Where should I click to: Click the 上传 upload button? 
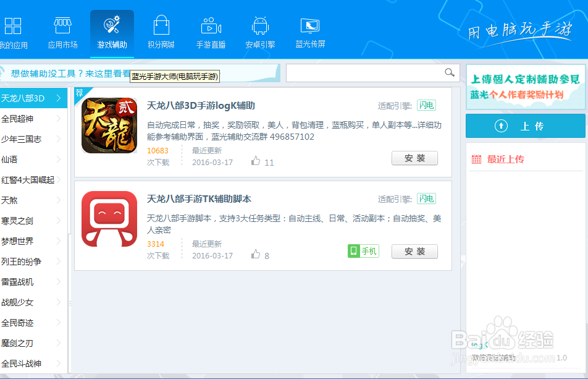pos(526,126)
